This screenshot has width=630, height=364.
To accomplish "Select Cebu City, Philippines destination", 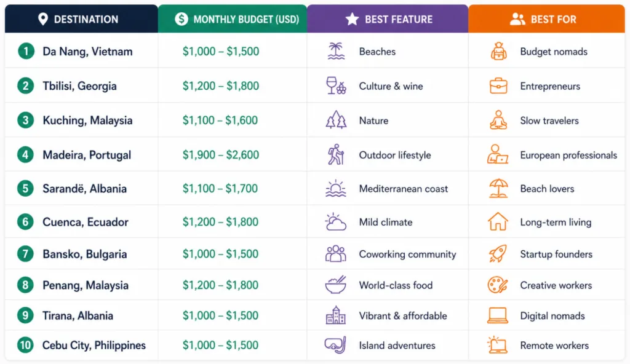I will (94, 345).
